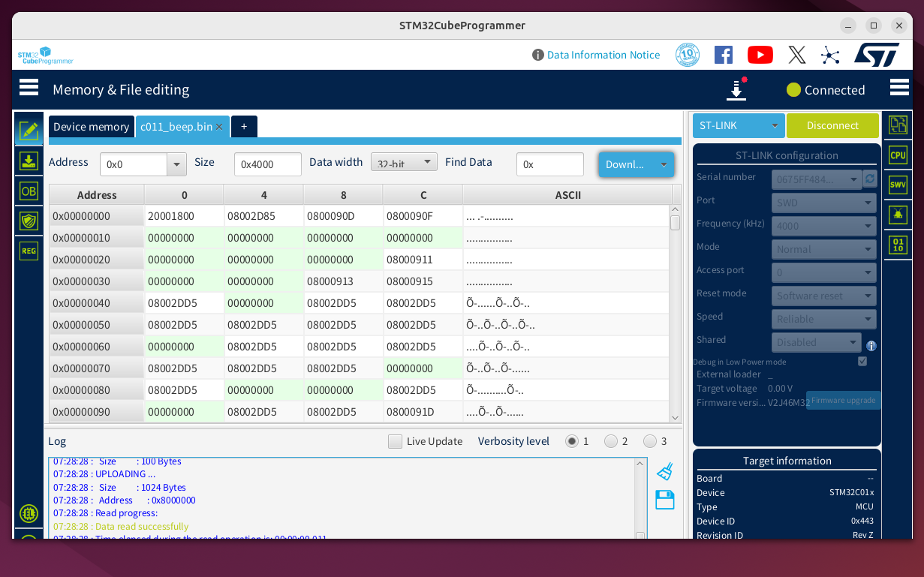Screen dimensions: 924x577
Task: Open the SWV console
Action: pos(898,185)
